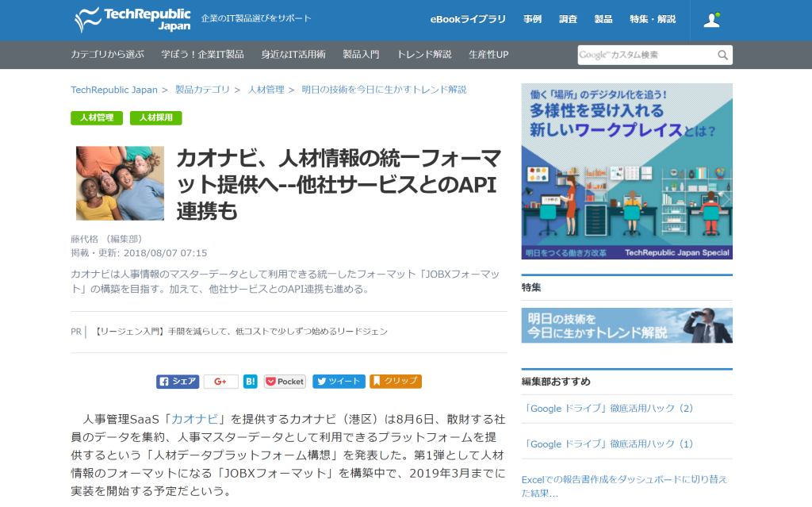The image size is (812, 507).
Task: Open 事例 in top navigation
Action: (x=532, y=19)
